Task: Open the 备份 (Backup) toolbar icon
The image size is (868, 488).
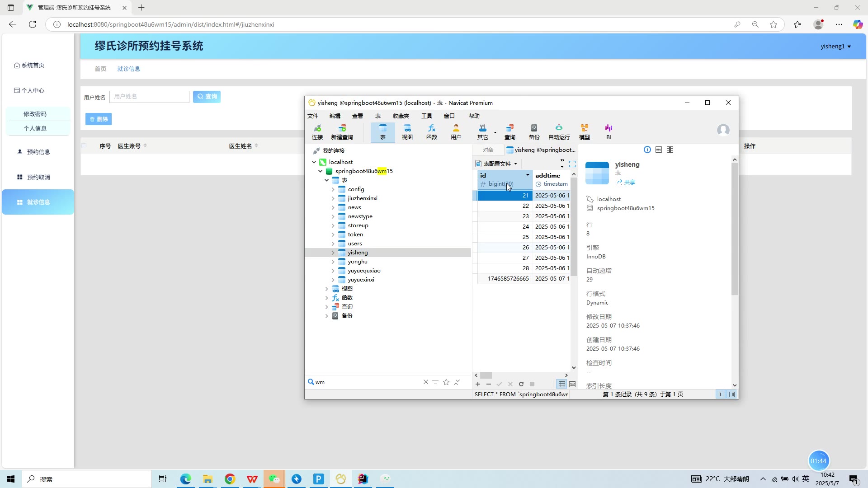Action: click(534, 131)
